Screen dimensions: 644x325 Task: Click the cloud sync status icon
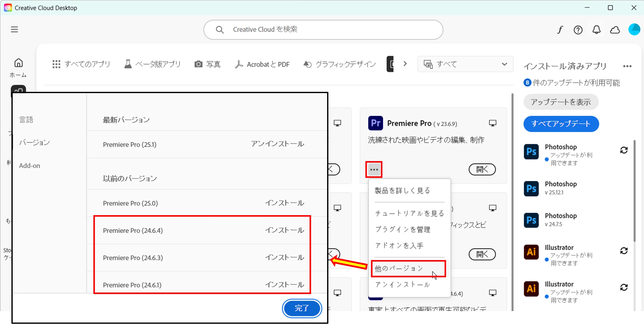click(615, 30)
